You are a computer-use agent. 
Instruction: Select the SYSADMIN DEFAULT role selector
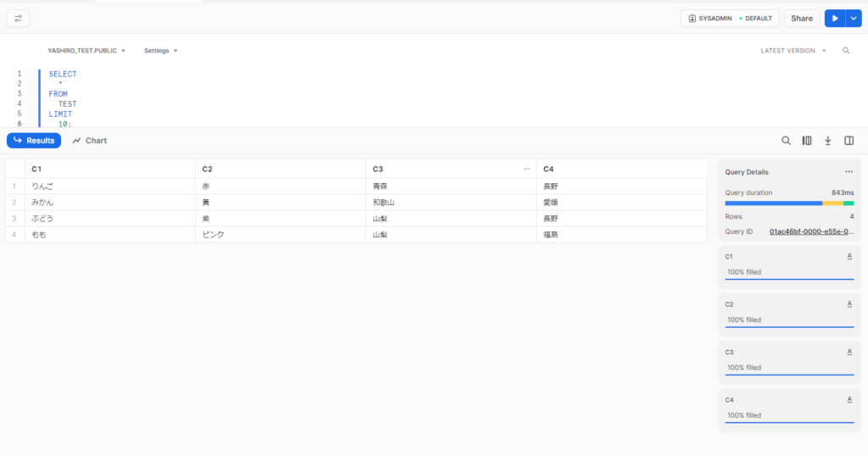coord(730,18)
